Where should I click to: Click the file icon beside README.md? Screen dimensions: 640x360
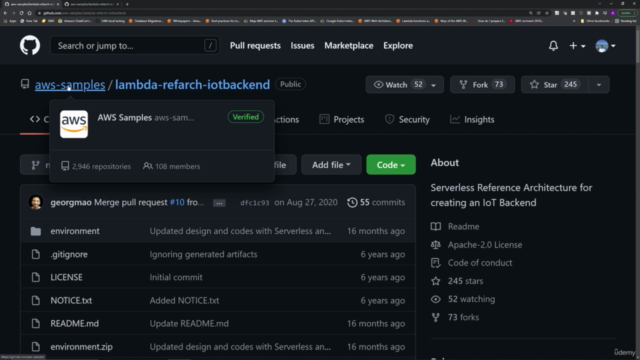pyautogui.click(x=36, y=323)
